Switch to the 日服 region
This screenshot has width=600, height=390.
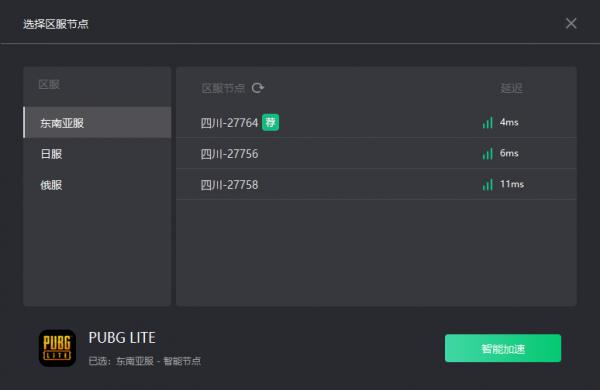coord(97,154)
